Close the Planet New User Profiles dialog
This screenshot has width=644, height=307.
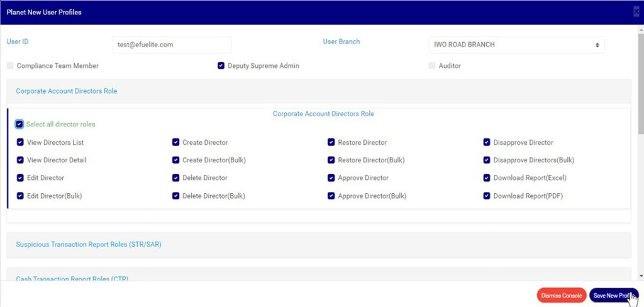point(636,12)
